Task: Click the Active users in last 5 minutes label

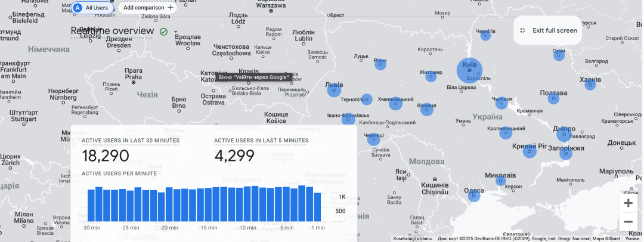Action: [261, 141]
